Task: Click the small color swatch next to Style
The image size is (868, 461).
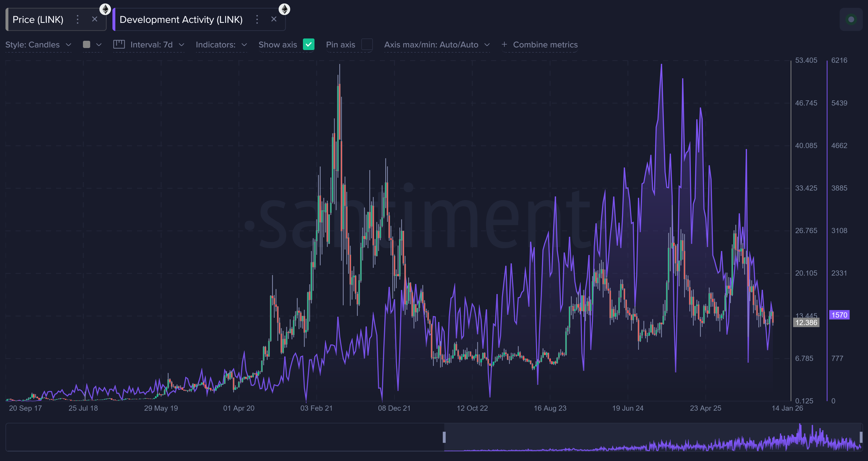Action: coord(87,44)
